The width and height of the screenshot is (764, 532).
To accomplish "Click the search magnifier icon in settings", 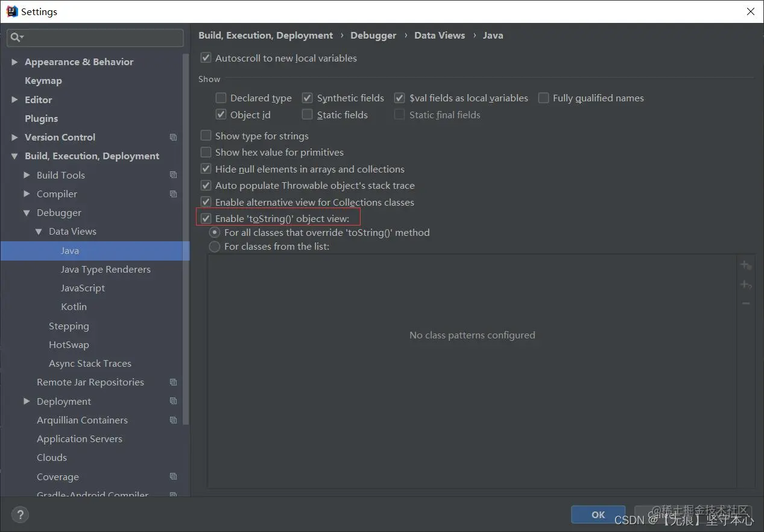I will 16,37.
